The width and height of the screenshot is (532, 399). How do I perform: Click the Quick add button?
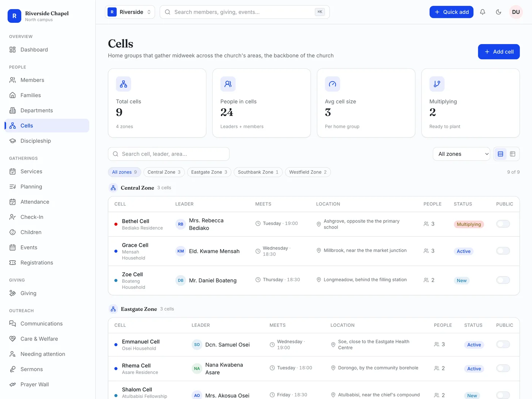(451, 12)
